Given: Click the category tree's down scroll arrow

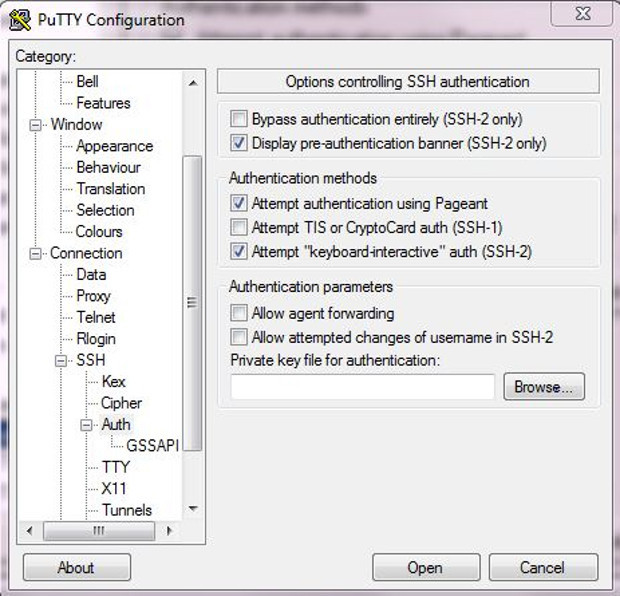Looking at the screenshot, I should (x=193, y=508).
